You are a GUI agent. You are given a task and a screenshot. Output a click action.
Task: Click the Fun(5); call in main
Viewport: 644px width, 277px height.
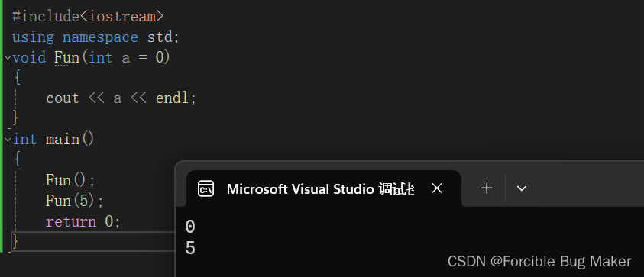coord(74,201)
